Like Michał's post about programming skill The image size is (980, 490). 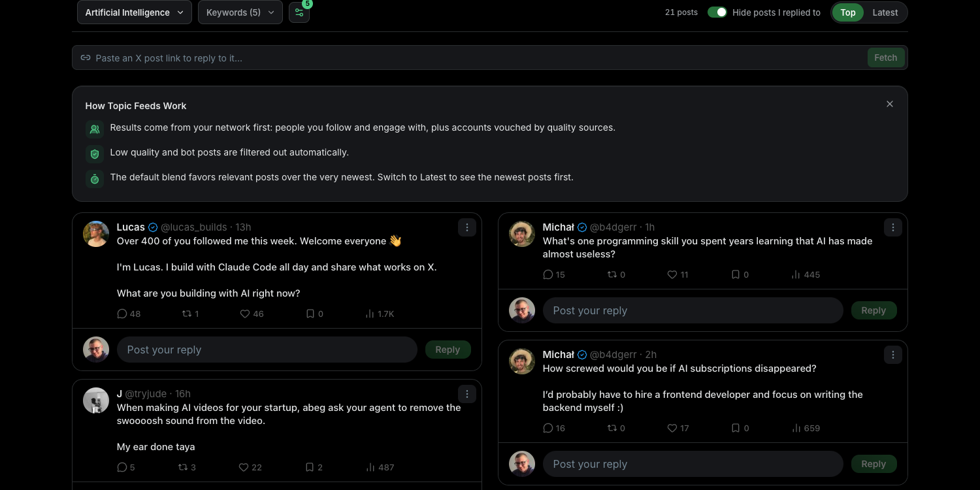(x=672, y=274)
